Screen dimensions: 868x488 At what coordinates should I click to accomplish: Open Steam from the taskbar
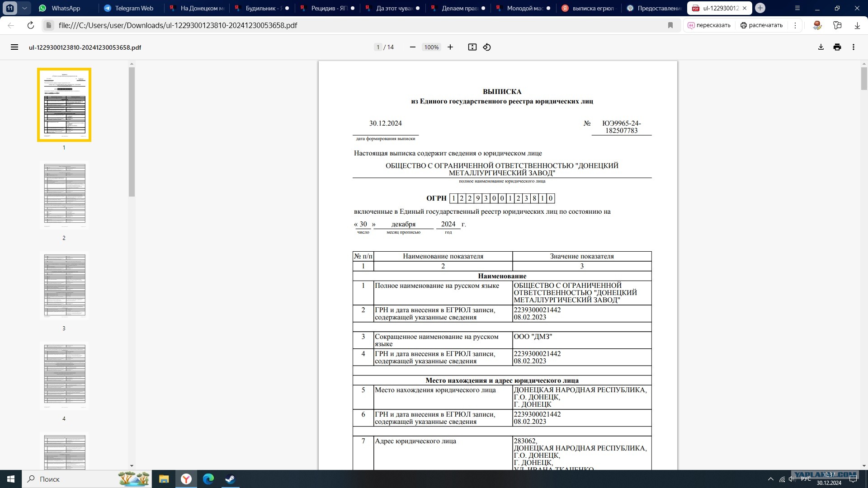(x=230, y=479)
